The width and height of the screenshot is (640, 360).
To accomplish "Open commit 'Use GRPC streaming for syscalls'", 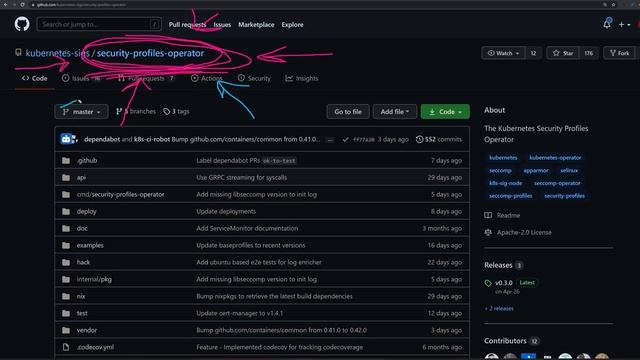I will [x=242, y=178].
